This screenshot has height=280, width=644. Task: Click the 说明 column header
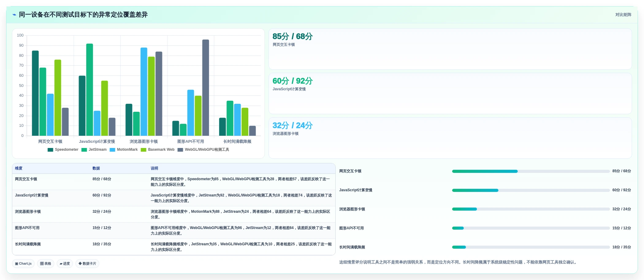click(x=154, y=169)
